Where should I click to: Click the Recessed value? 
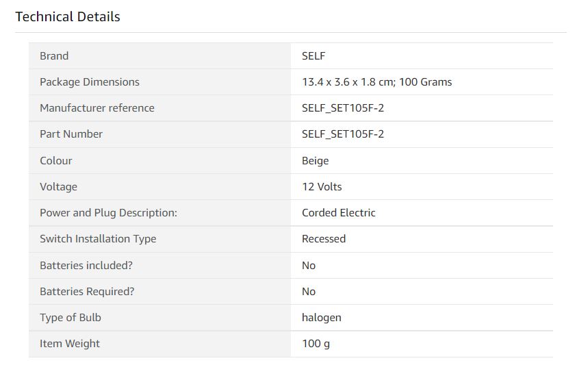tap(324, 239)
